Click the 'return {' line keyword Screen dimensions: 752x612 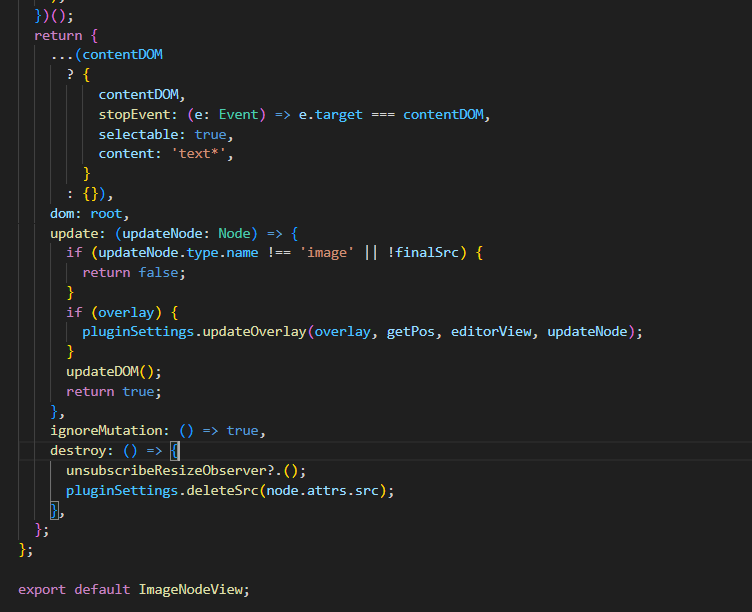(58, 36)
